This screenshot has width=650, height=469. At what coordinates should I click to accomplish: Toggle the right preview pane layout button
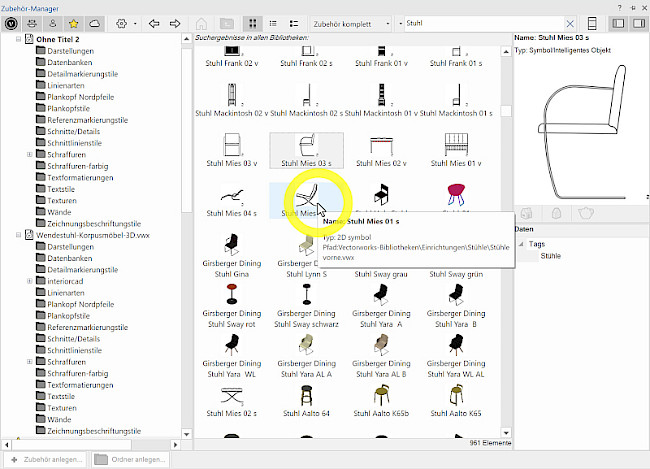click(x=638, y=22)
